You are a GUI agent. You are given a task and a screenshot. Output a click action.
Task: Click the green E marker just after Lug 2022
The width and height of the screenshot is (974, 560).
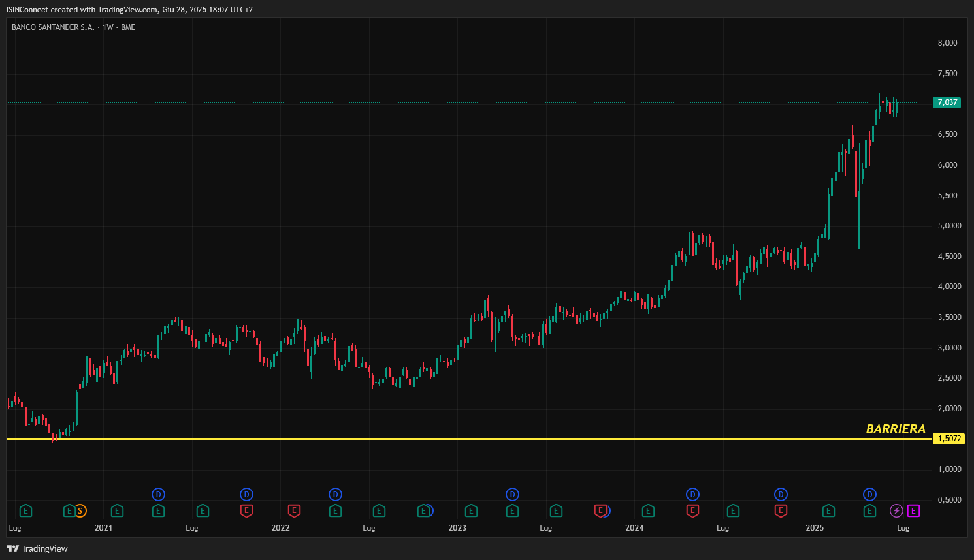point(379,511)
